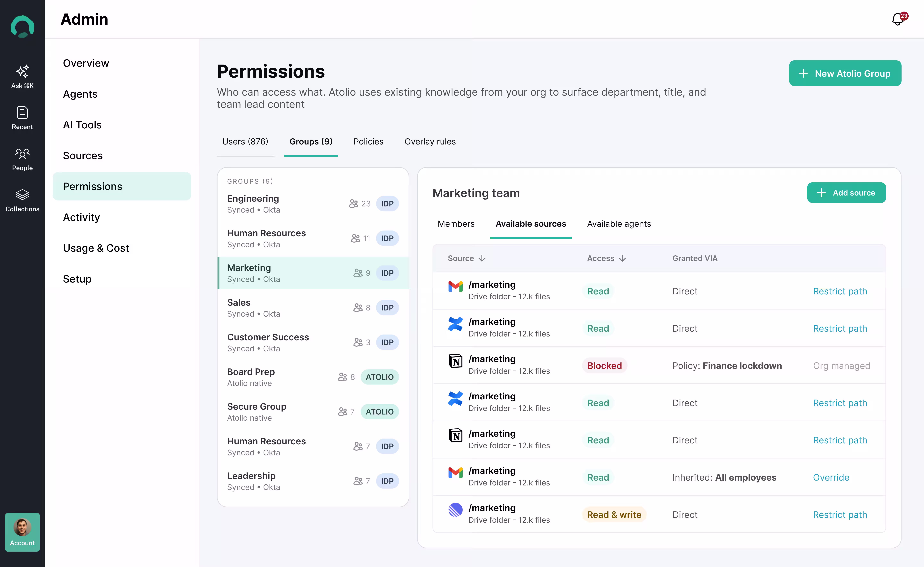Select the Engineering group

pyautogui.click(x=313, y=203)
